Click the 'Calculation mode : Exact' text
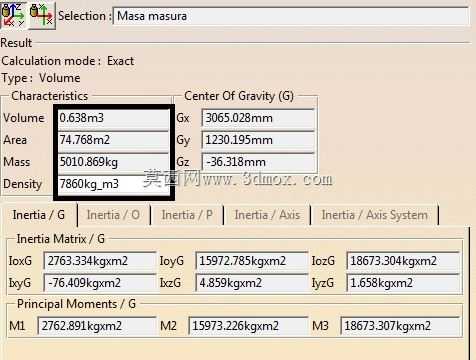This screenshot has height=360, width=476. pyautogui.click(x=68, y=61)
